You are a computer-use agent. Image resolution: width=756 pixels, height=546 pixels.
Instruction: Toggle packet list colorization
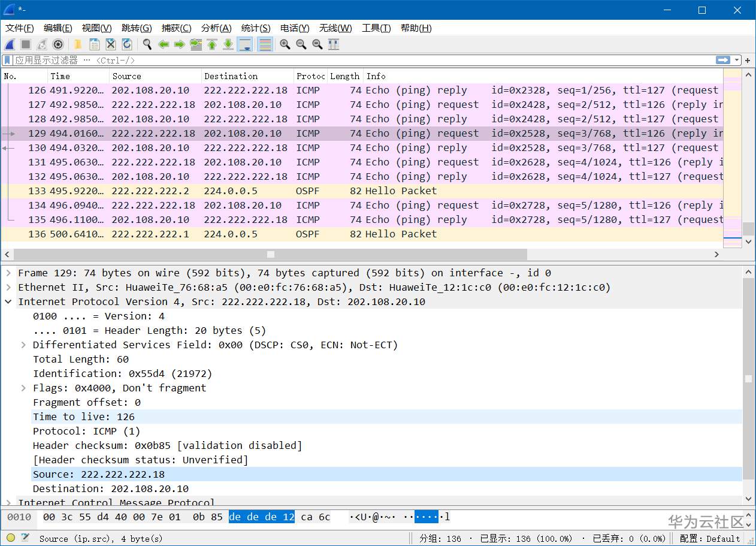pos(265,44)
